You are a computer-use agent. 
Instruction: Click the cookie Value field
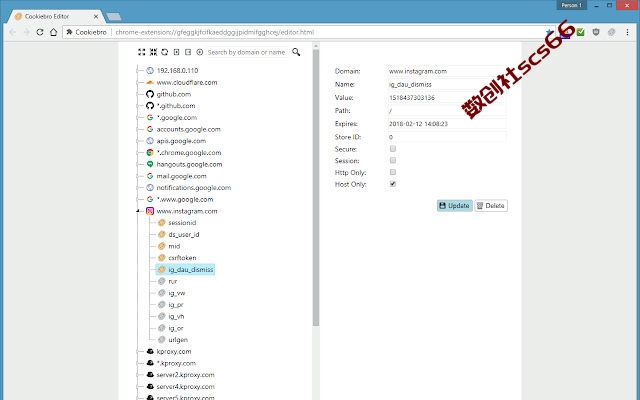click(447, 98)
